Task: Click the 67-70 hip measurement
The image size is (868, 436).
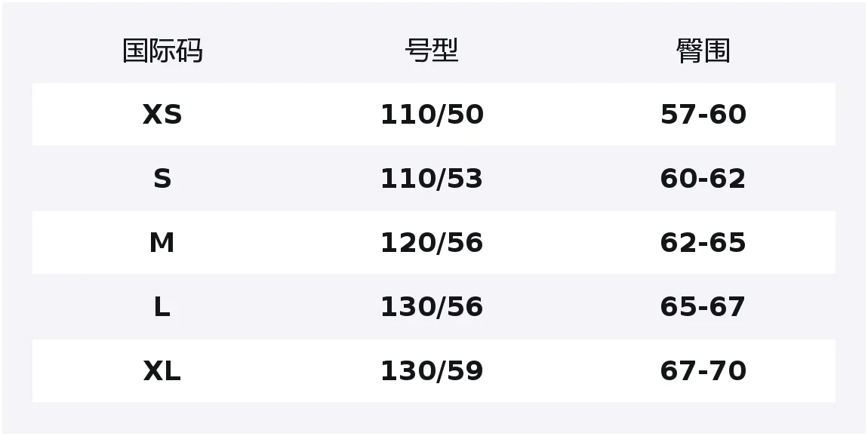Action: (703, 371)
